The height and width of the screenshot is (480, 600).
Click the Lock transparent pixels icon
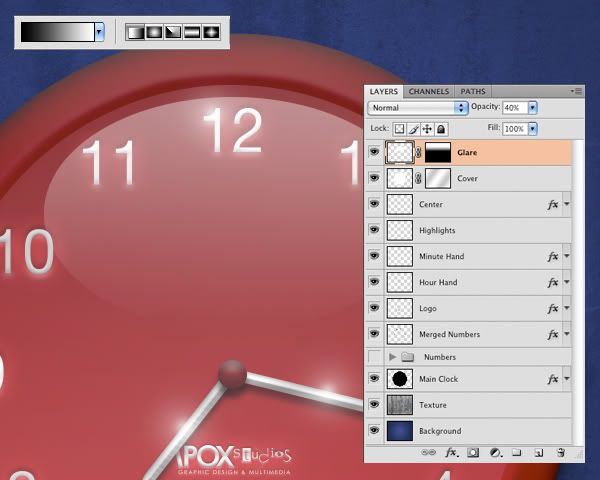[398, 129]
